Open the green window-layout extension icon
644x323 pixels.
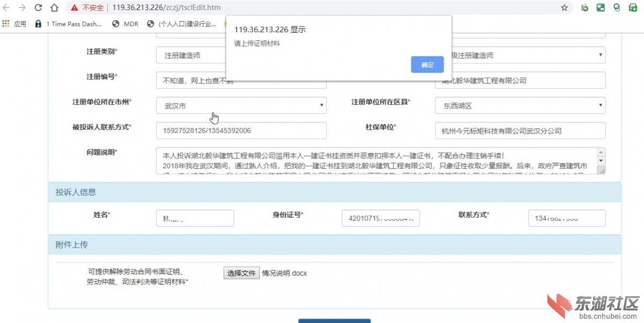point(601,8)
